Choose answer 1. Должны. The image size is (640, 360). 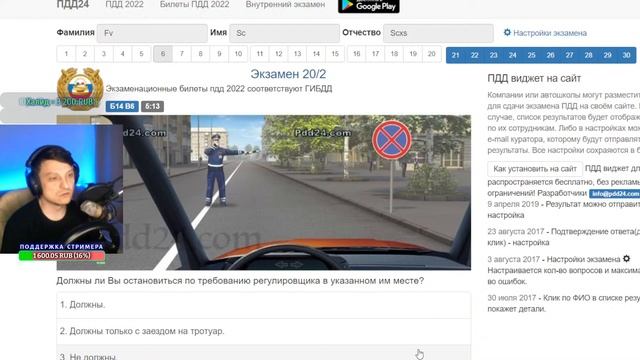264,305
